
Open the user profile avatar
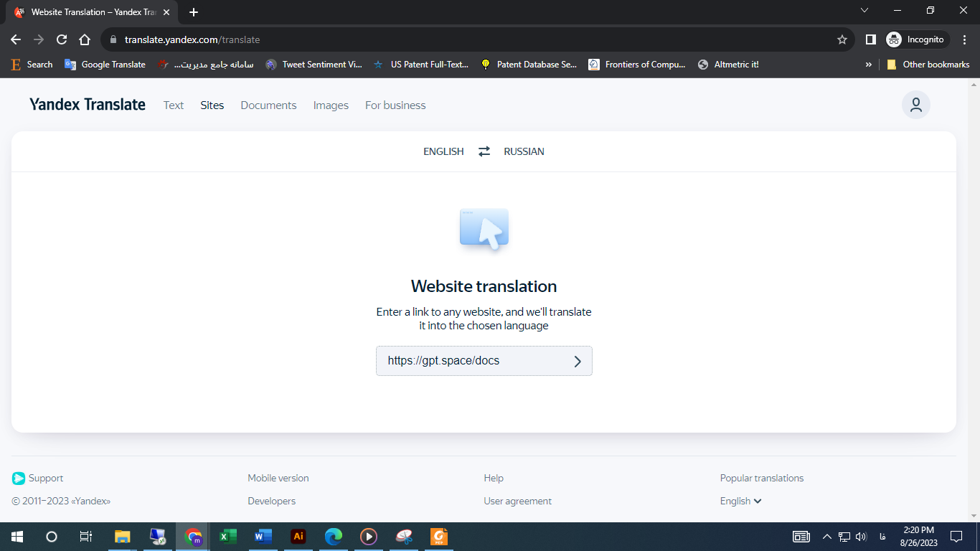[x=916, y=105]
